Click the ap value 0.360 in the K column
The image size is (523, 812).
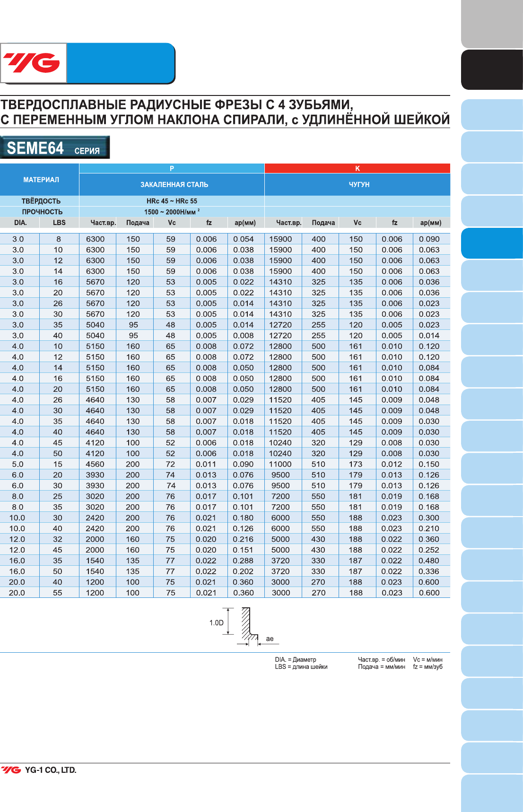tap(429, 539)
